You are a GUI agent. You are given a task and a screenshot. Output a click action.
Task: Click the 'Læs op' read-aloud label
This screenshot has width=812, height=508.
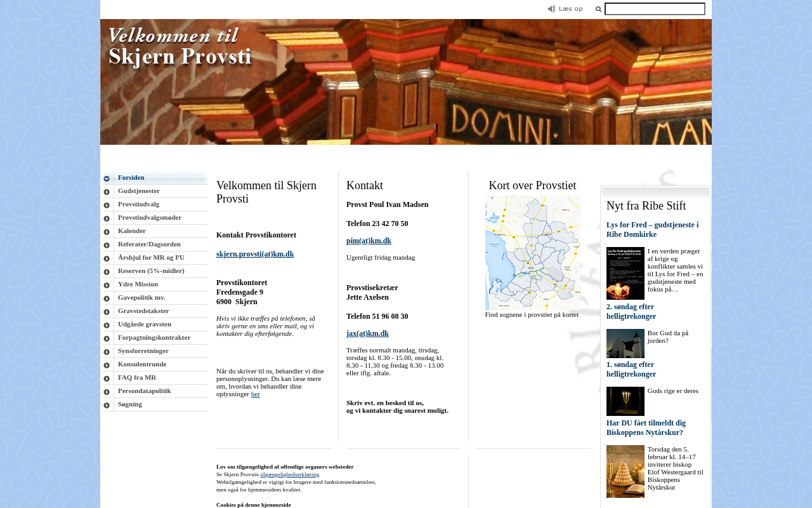pos(571,9)
